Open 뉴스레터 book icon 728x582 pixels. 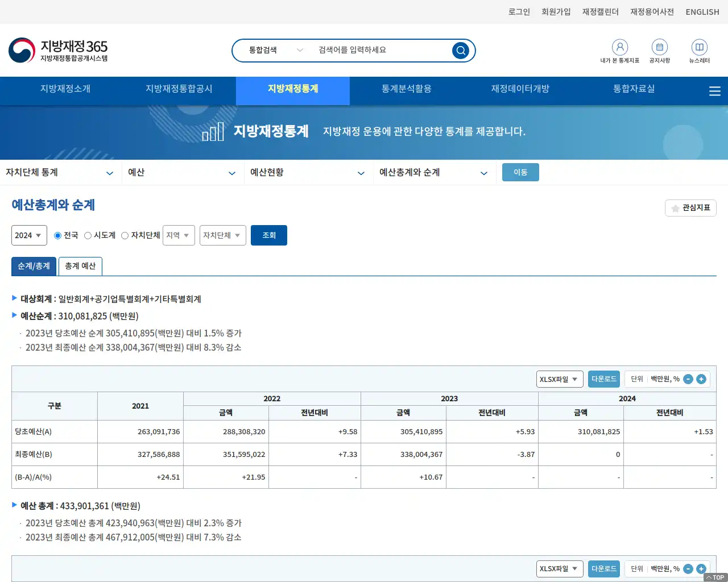700,47
